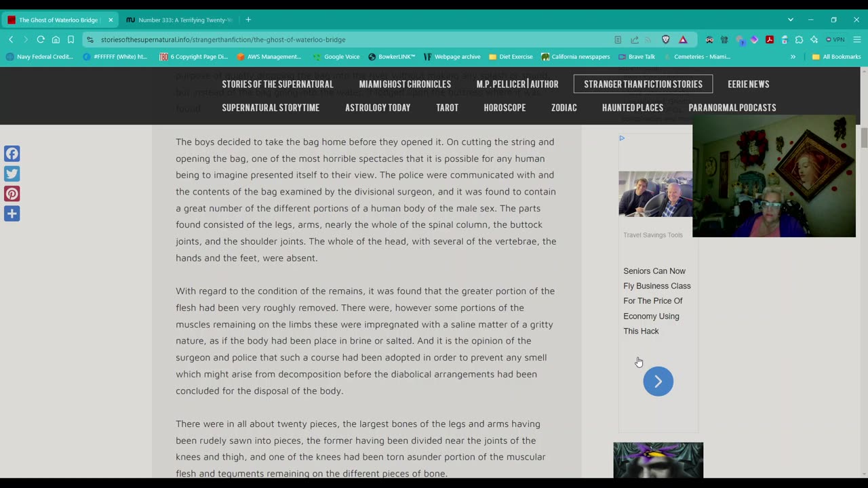Open the Leo AI sparkle icon
Screen dimensions: 868x488
tap(814, 39)
